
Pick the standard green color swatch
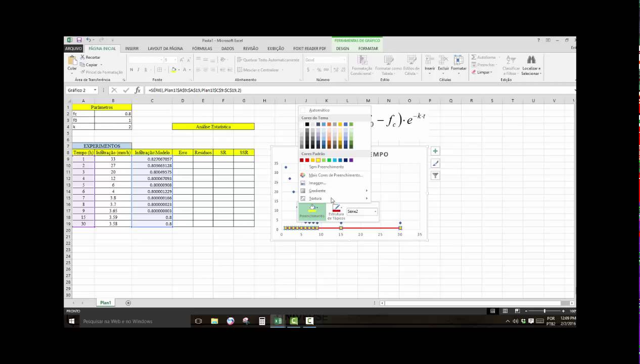tap(329, 160)
